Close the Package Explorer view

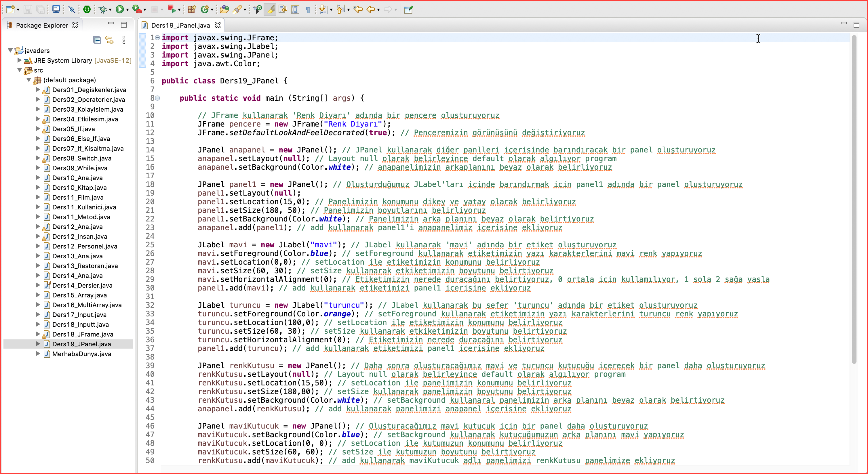[x=75, y=25]
